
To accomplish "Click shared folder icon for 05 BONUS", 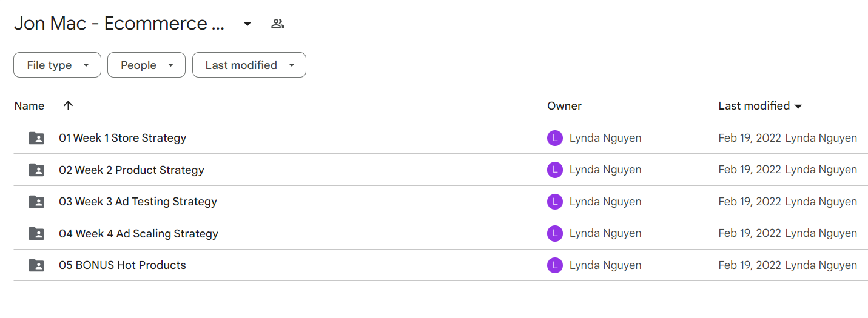I will tap(36, 265).
